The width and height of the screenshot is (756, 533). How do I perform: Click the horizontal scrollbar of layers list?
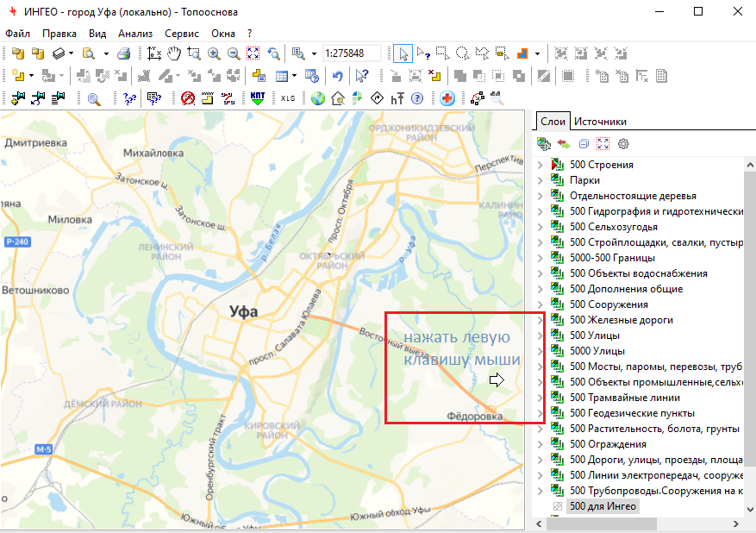click(x=603, y=524)
